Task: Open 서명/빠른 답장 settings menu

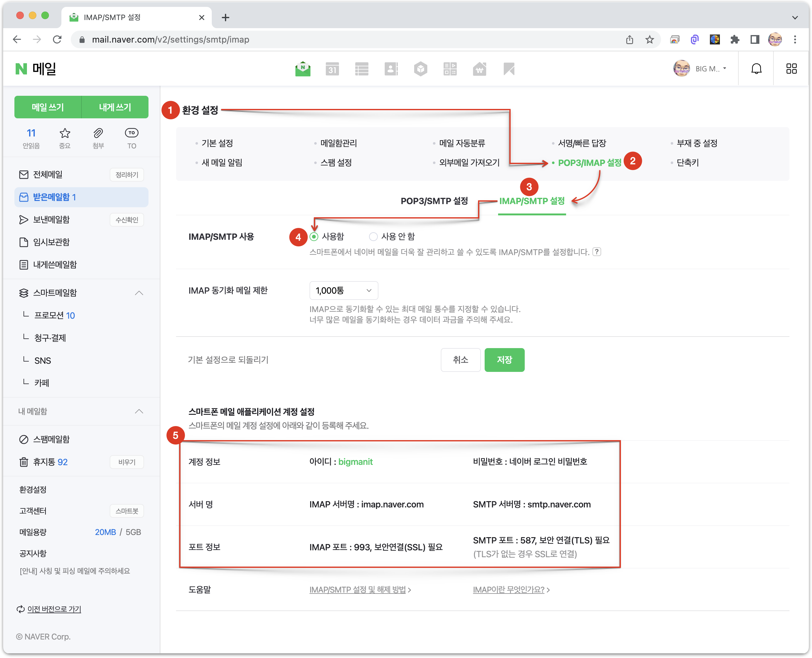Action: coord(582,143)
